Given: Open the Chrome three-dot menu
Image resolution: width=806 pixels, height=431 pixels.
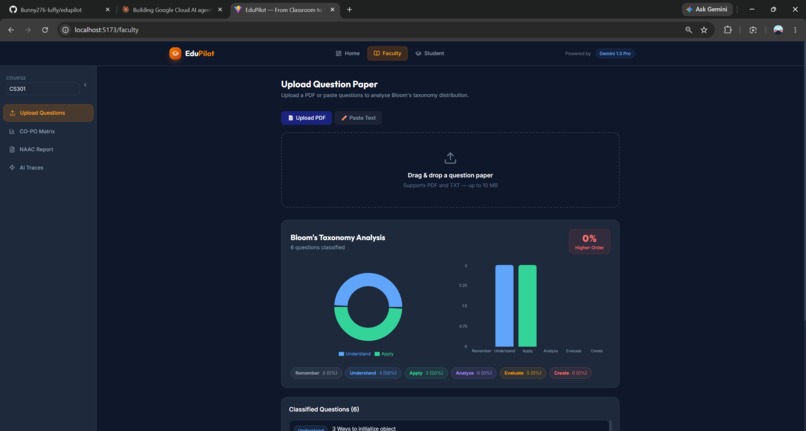Looking at the screenshot, I should pyautogui.click(x=795, y=30).
